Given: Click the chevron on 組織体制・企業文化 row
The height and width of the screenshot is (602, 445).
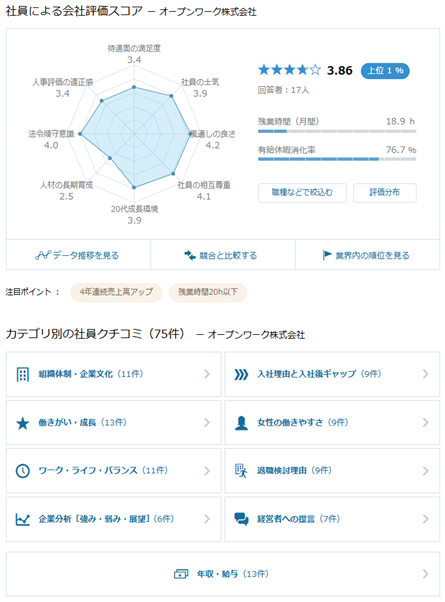Looking at the screenshot, I should (x=207, y=374).
